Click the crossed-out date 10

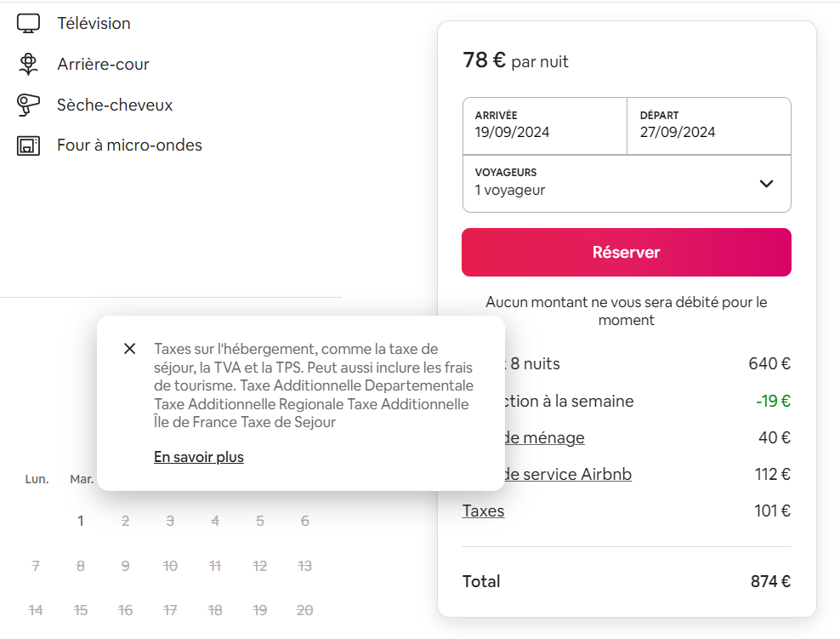click(170, 565)
